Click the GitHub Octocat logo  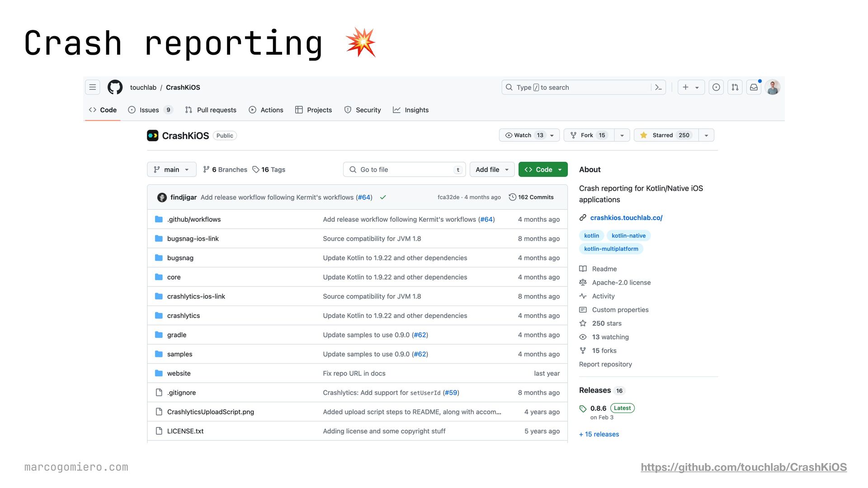[115, 87]
